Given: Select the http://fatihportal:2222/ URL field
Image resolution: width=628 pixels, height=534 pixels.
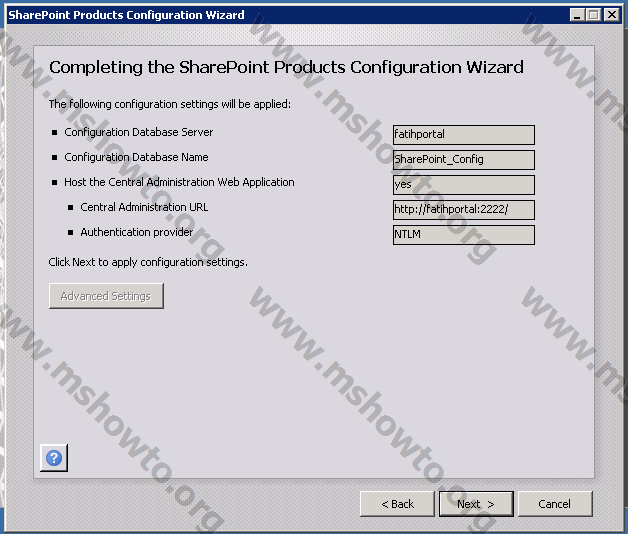Looking at the screenshot, I should [464, 209].
